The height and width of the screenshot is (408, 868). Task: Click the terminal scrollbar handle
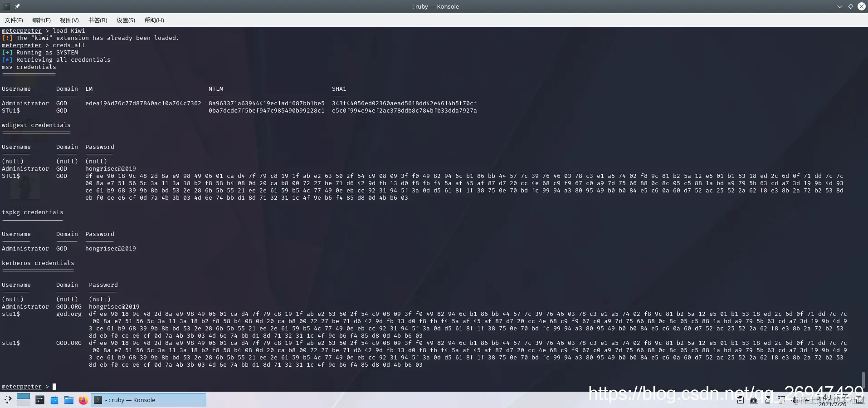[x=863, y=380]
